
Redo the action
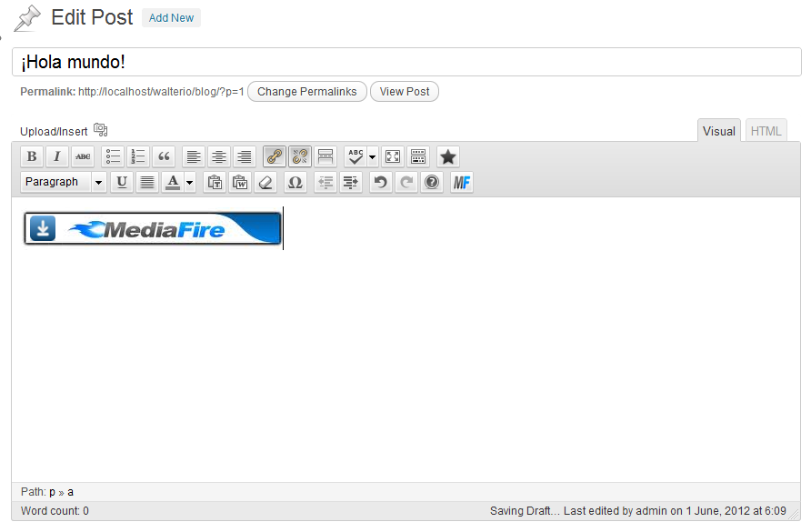pyautogui.click(x=406, y=182)
